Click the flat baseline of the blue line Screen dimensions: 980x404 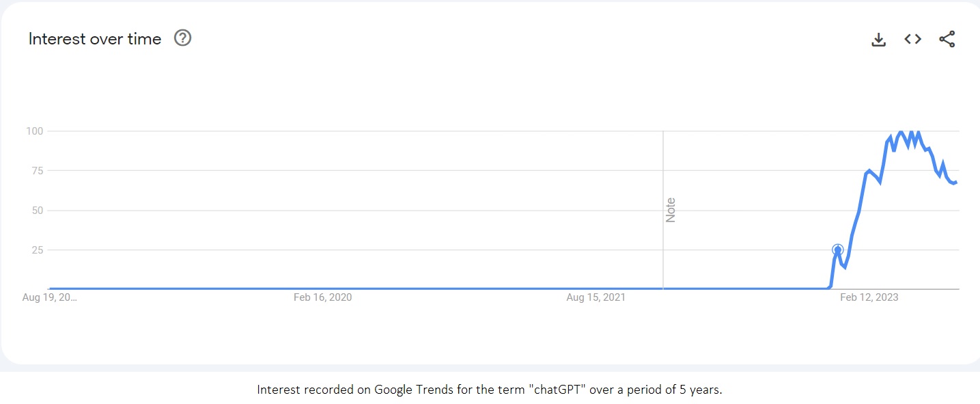(437, 288)
